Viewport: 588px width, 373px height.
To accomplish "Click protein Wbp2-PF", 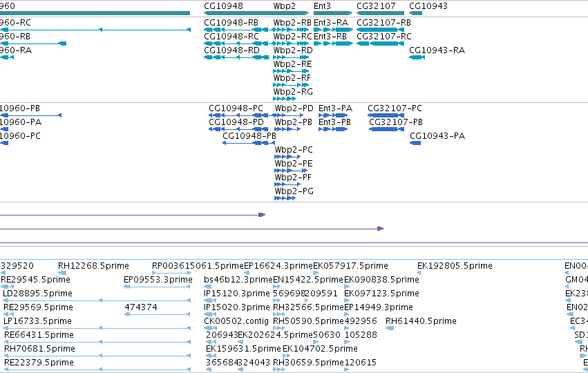I will 293,178.
